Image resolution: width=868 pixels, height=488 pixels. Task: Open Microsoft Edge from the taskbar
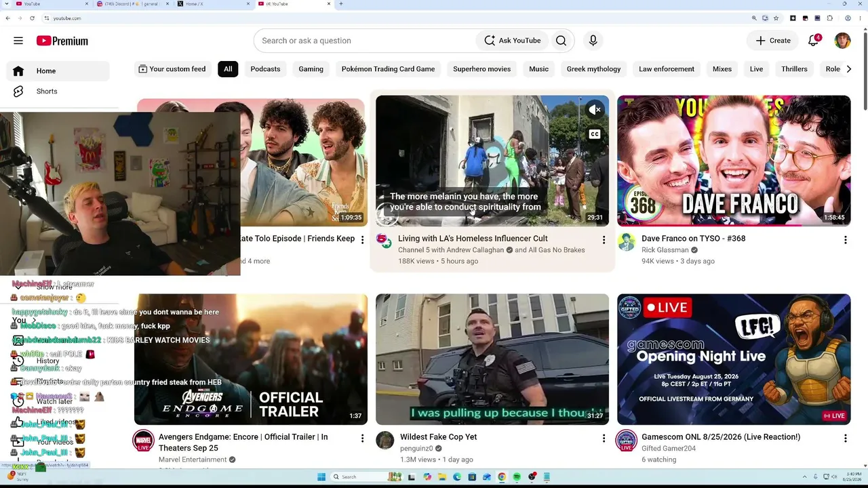457,477
